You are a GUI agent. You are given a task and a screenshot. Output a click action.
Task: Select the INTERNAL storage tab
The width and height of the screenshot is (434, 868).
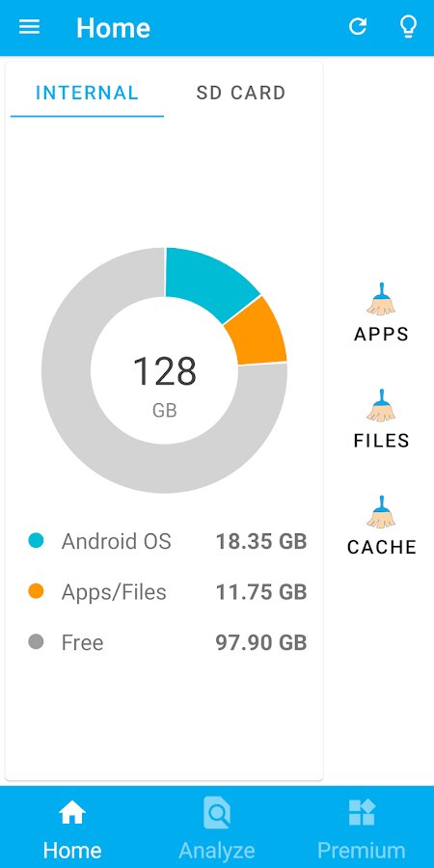click(x=87, y=93)
